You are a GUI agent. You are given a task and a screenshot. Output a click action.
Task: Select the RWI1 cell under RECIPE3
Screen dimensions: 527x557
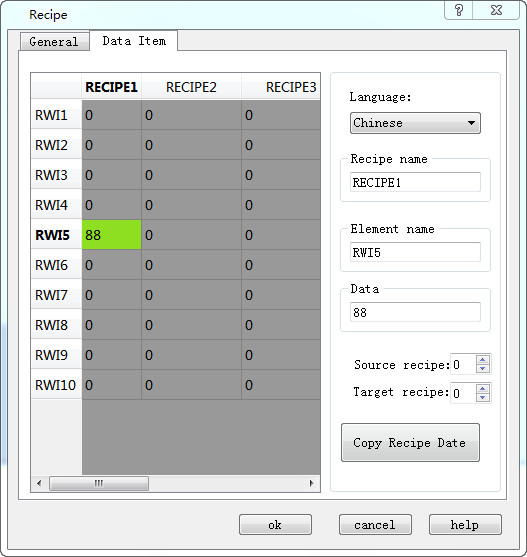tap(281, 115)
